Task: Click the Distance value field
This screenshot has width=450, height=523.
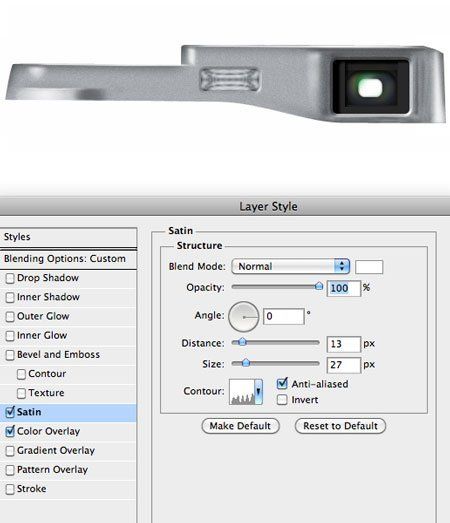Action: point(344,344)
